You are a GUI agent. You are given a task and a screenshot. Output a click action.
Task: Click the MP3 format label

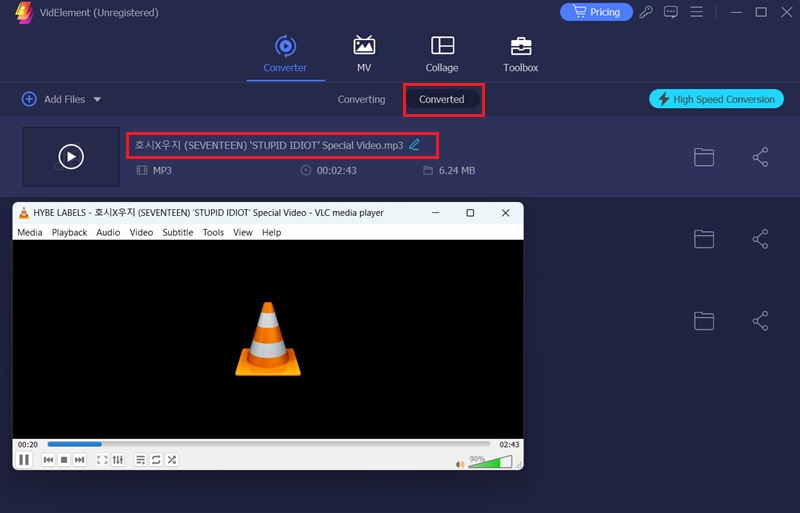click(162, 170)
